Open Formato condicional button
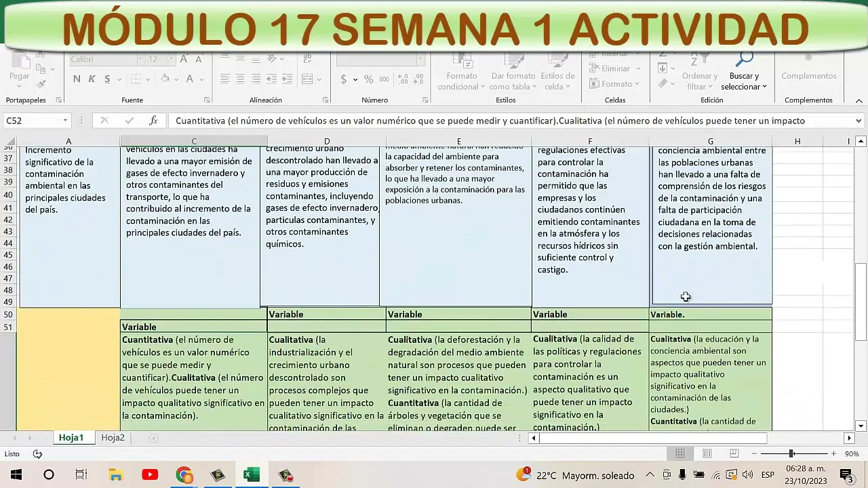The image size is (868, 488). pyautogui.click(x=461, y=81)
